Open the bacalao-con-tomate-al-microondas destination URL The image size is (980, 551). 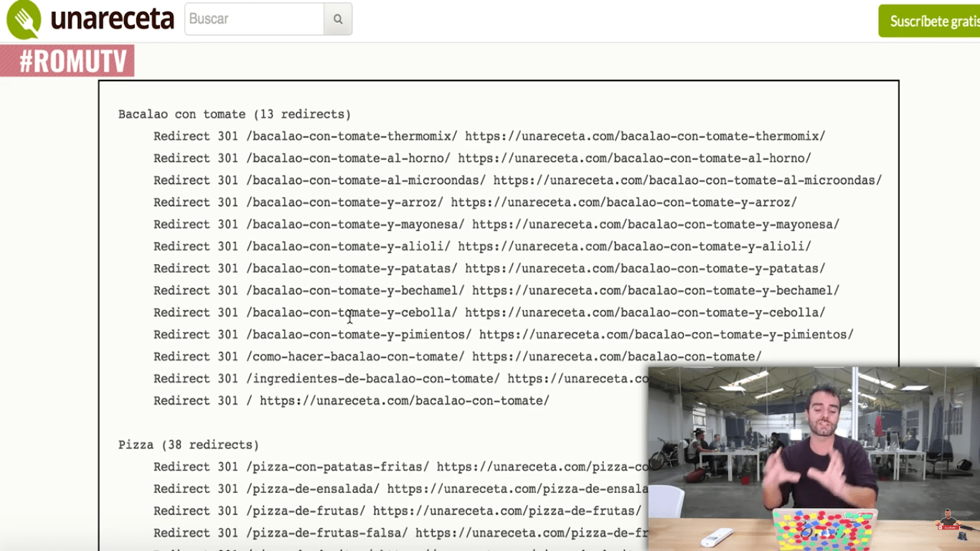point(687,181)
